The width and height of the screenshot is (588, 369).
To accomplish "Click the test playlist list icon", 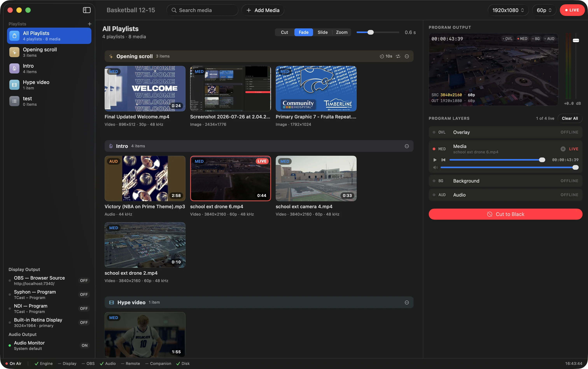I will pos(14,101).
